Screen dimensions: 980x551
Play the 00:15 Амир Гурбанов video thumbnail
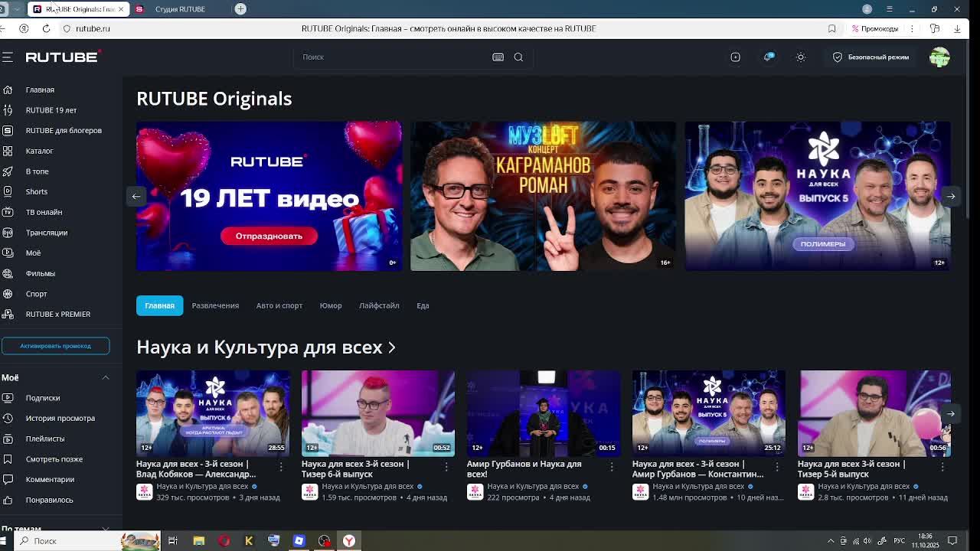pyautogui.click(x=544, y=413)
